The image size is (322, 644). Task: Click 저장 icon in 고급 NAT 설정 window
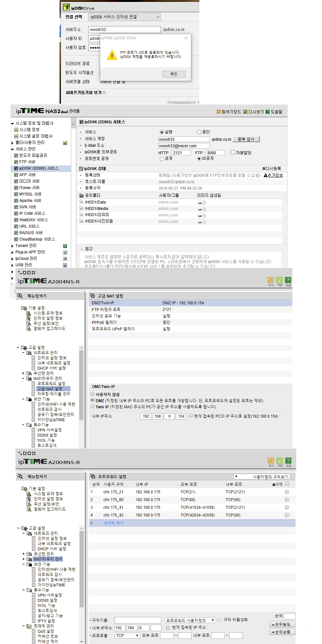tap(279, 281)
